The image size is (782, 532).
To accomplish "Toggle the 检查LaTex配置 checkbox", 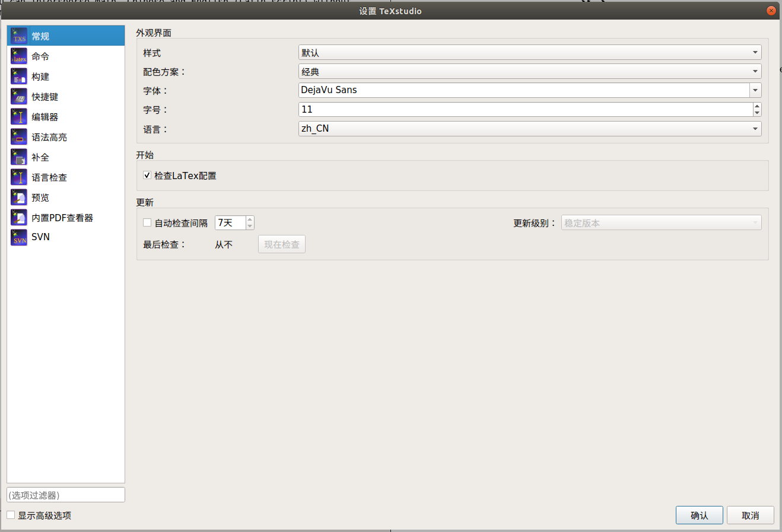I will point(147,176).
